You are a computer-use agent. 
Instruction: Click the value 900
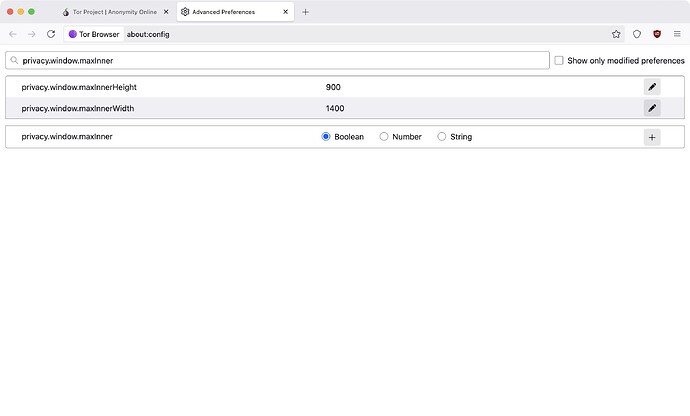click(333, 87)
